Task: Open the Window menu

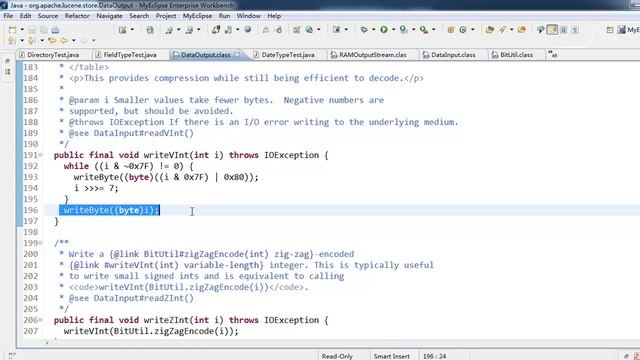Action: (x=249, y=16)
